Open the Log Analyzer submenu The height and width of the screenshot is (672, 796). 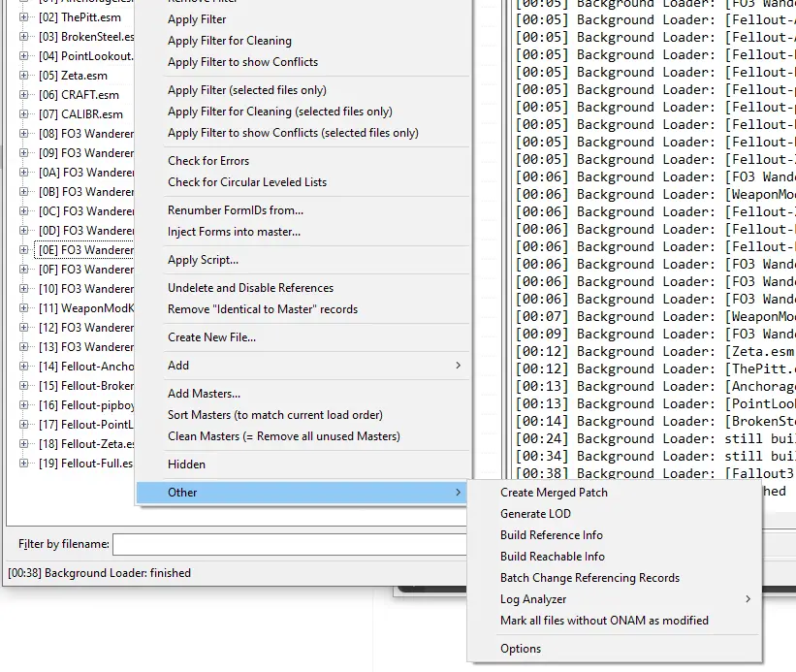pyautogui.click(x=615, y=599)
